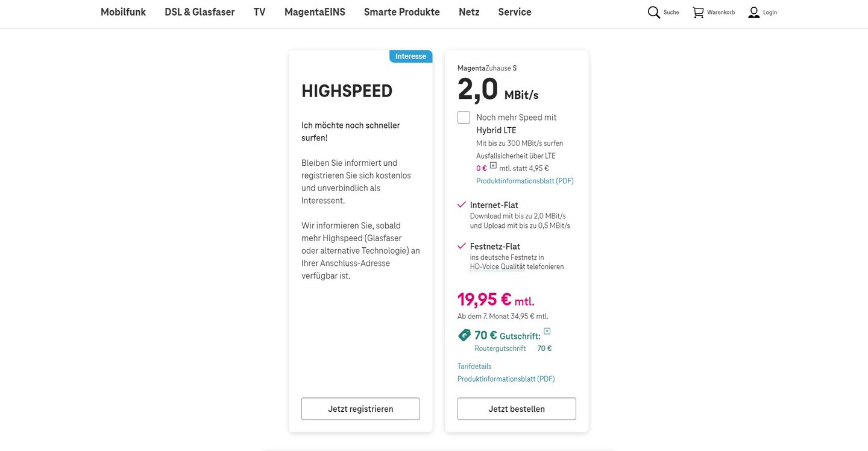This screenshot has height=451, width=868.
Task: Open the DSL & Glasfaser menu
Action: click(x=200, y=12)
